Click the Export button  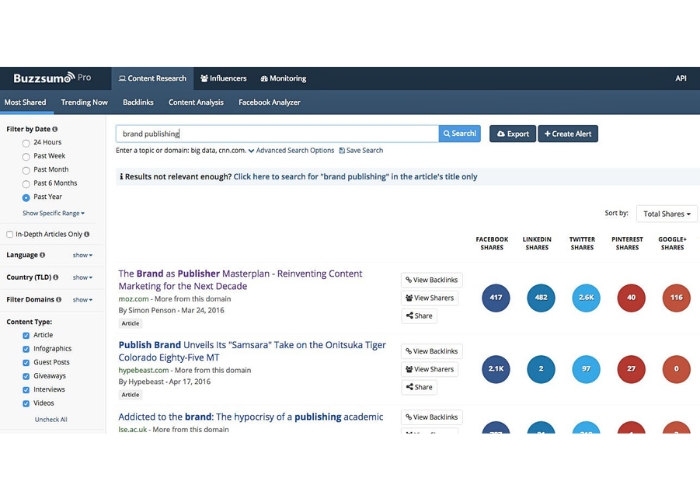tap(512, 133)
